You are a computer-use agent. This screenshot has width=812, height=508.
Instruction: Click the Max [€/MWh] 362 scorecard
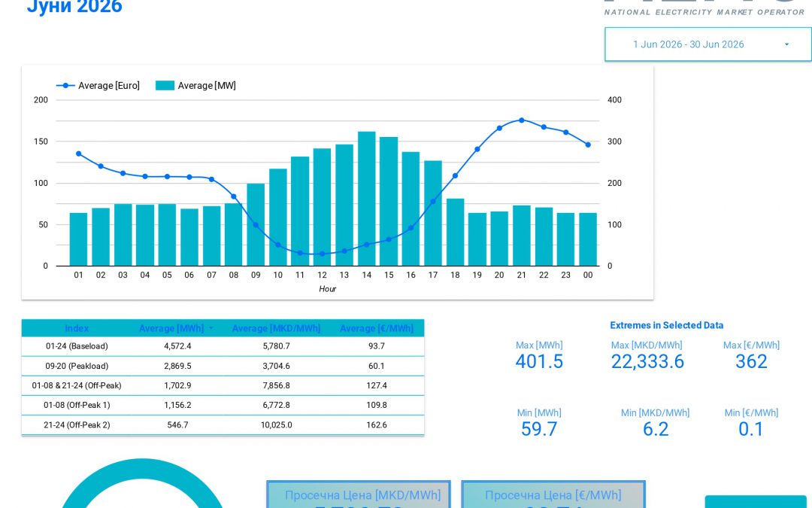pos(751,356)
